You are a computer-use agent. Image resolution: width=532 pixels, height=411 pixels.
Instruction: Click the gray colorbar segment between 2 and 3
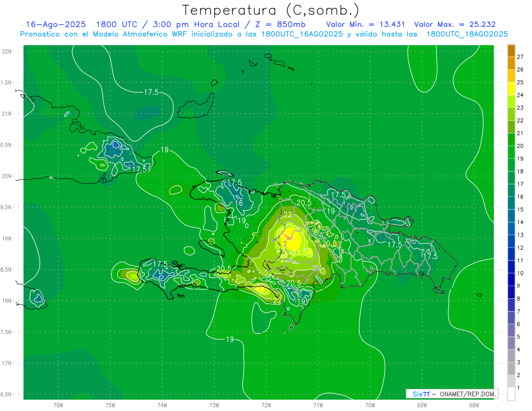[x=511, y=368]
